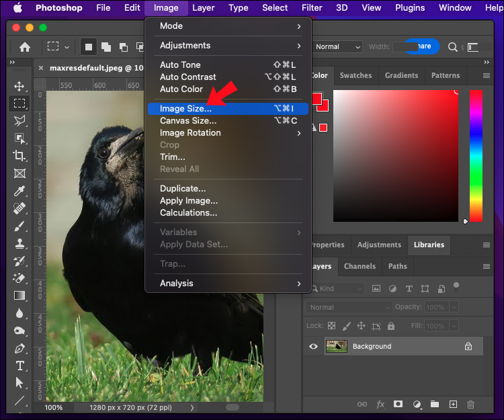Click the vertical hue spectrum slider
Viewport: 504px width, 420px height.
[x=476, y=155]
